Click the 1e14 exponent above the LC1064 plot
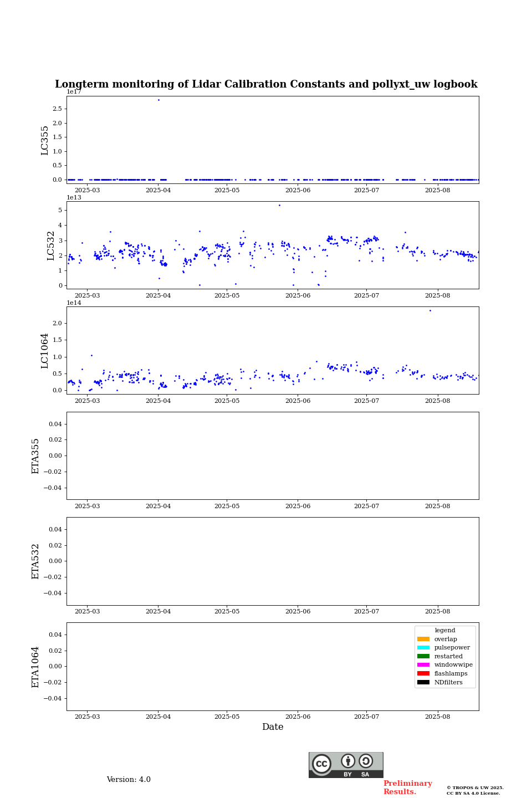 (x=74, y=303)
